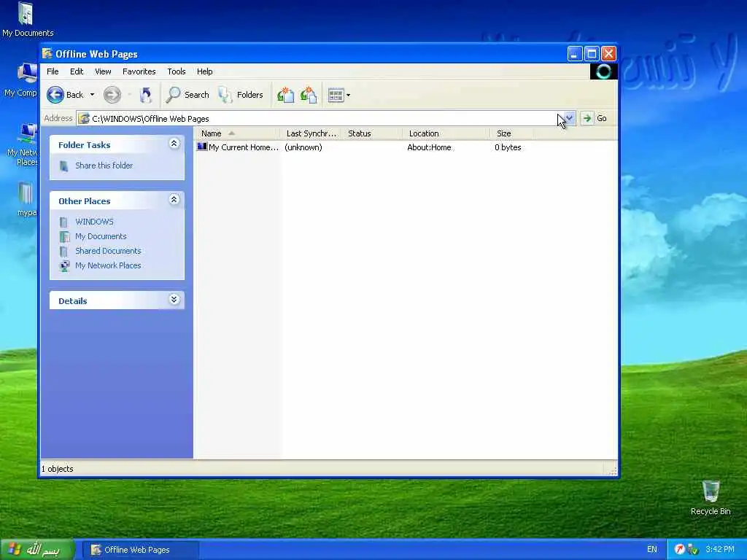Click the EN language indicator
The height and width of the screenshot is (560, 747).
coord(651,549)
